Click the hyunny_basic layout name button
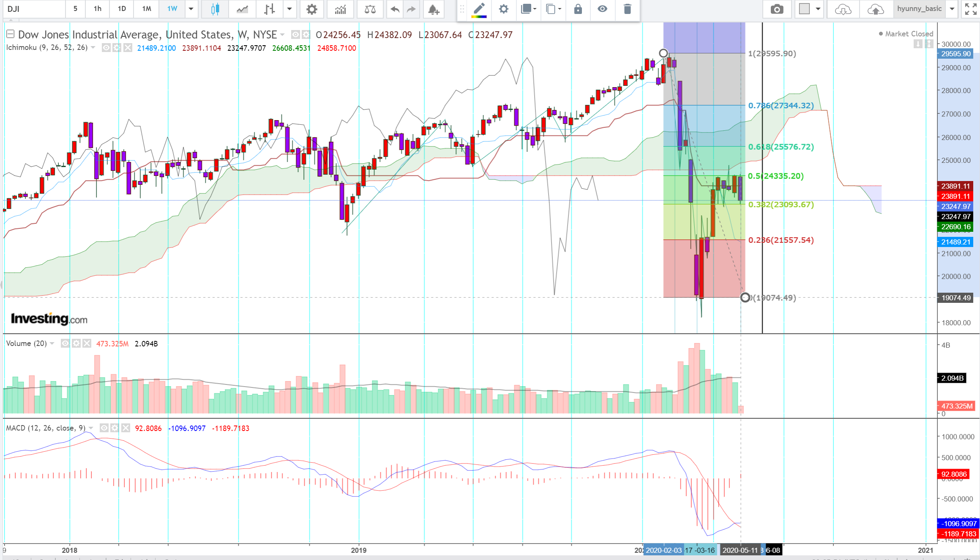Screen dimensions: 980x560 tap(919, 9)
